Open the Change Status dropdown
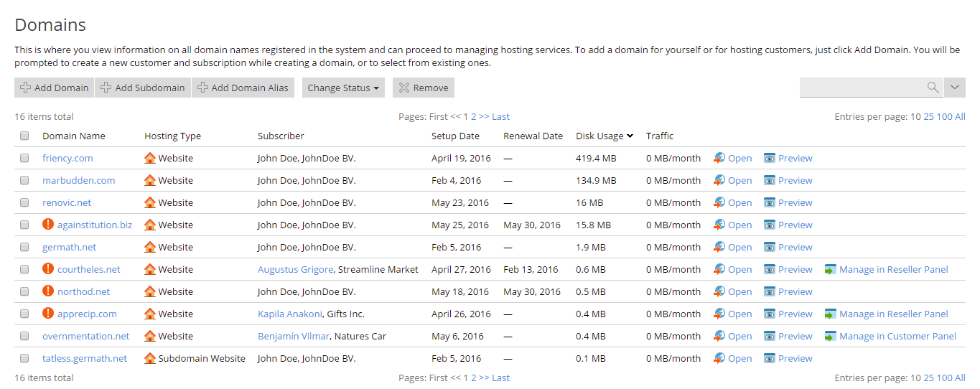 coord(343,88)
